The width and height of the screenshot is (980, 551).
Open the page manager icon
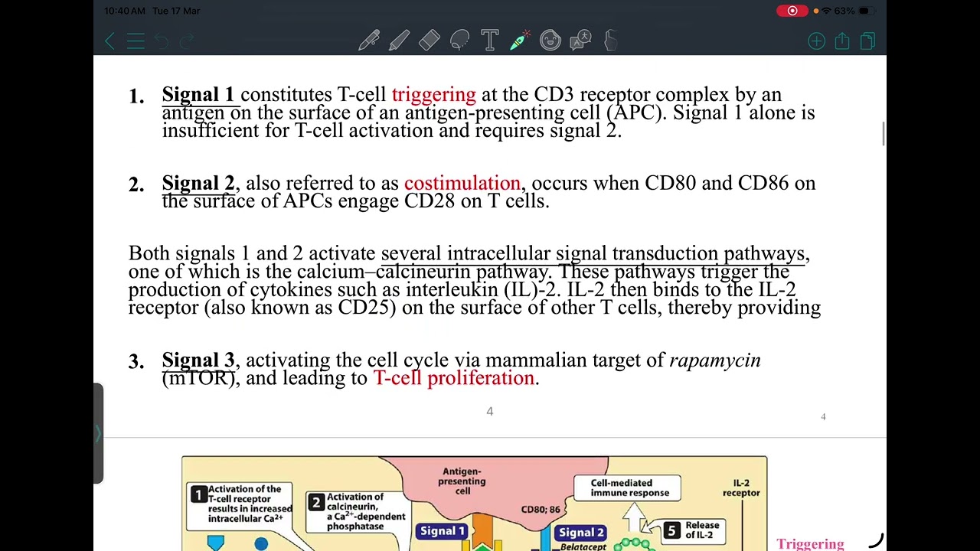[x=867, y=41]
